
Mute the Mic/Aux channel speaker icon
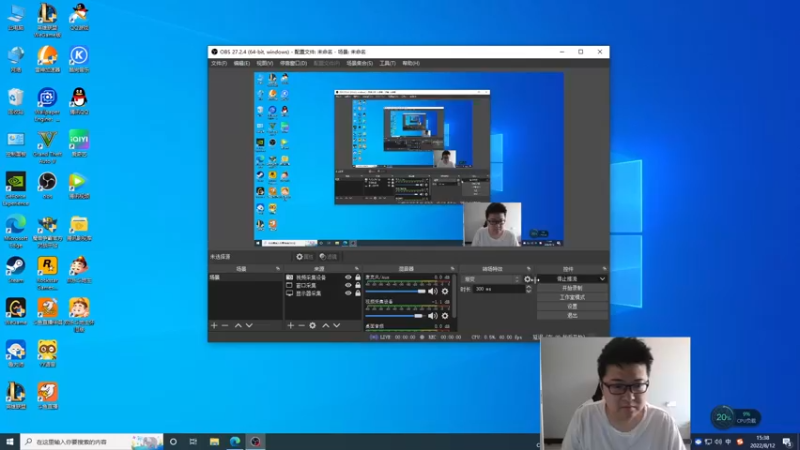coord(433,291)
